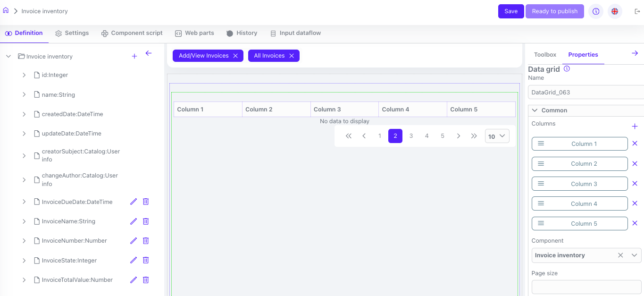Click the home icon in breadcrumb
The height and width of the screenshot is (296, 644).
(6, 10)
